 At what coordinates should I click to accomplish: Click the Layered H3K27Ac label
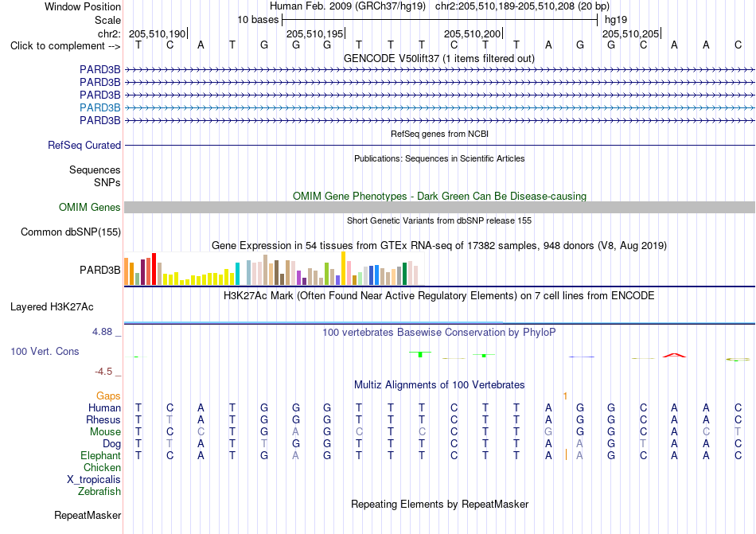pyautogui.click(x=52, y=307)
